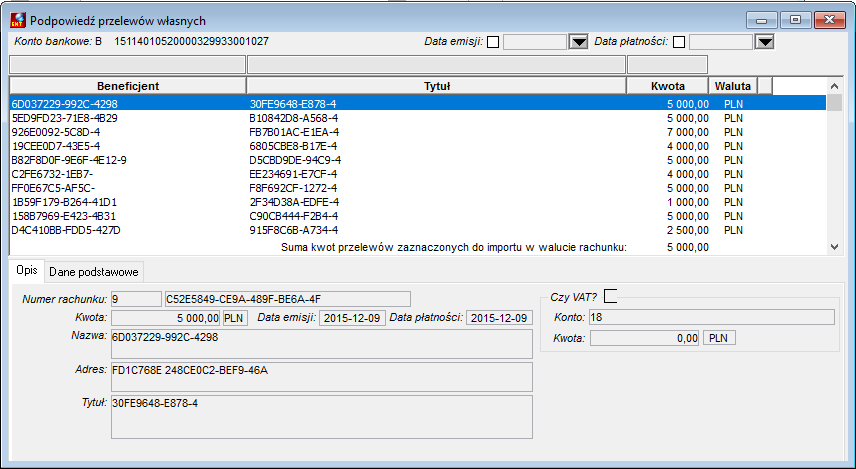856x469 pixels.
Task: Click title cell C90CB444-F2B4-4
Action: (294, 216)
